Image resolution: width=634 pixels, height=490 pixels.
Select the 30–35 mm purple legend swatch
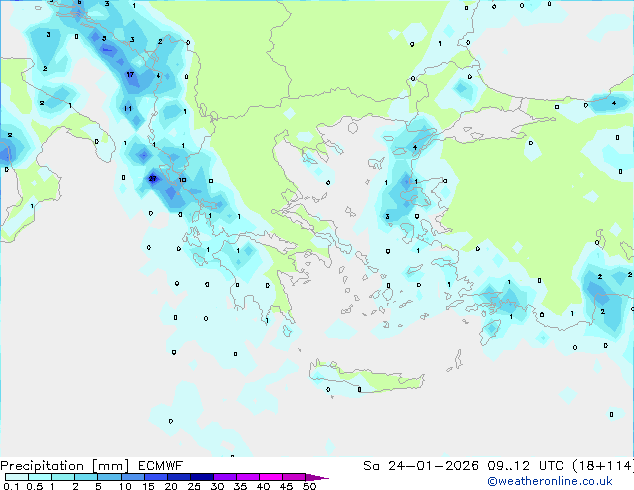[x=225, y=477]
